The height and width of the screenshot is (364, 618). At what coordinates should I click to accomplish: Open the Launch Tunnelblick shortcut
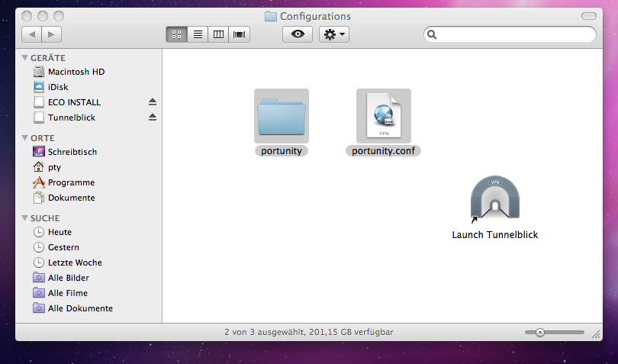pyautogui.click(x=495, y=200)
